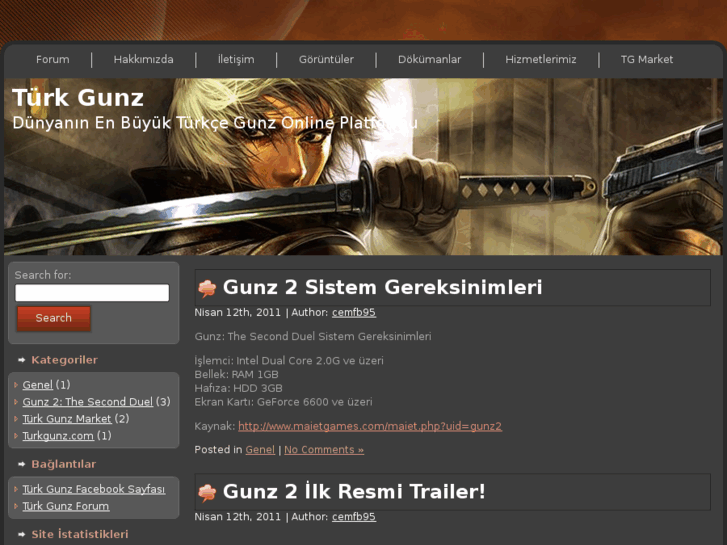Screen dimensions: 727x545
Task: Click the post icon beside Gunz 2 Sistem Gereksinimleri
Action: coord(207,288)
